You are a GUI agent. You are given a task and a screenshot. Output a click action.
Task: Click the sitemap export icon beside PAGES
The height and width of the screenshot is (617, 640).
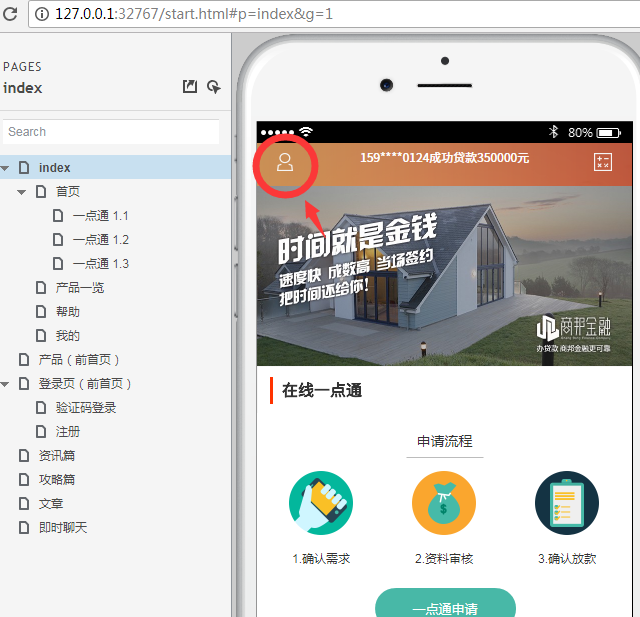pyautogui.click(x=190, y=88)
